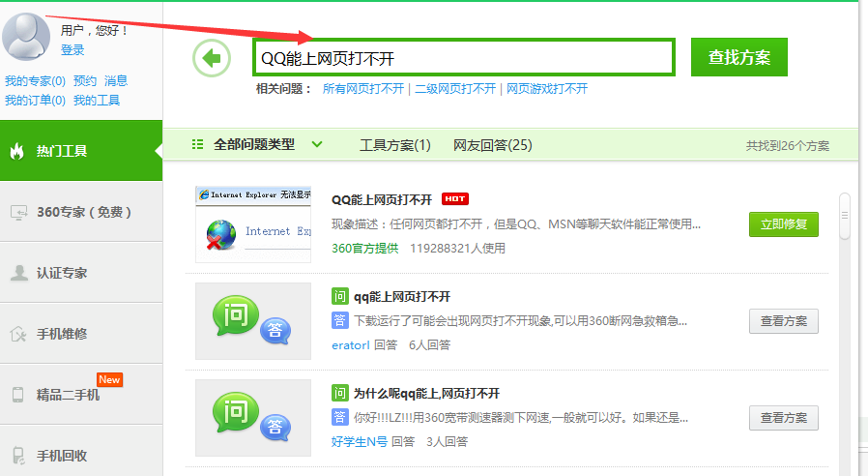Open the Q&A thumbnail for 为什么呢qq能上,网页打不开
This screenshot has height=476, width=868.
253,418
